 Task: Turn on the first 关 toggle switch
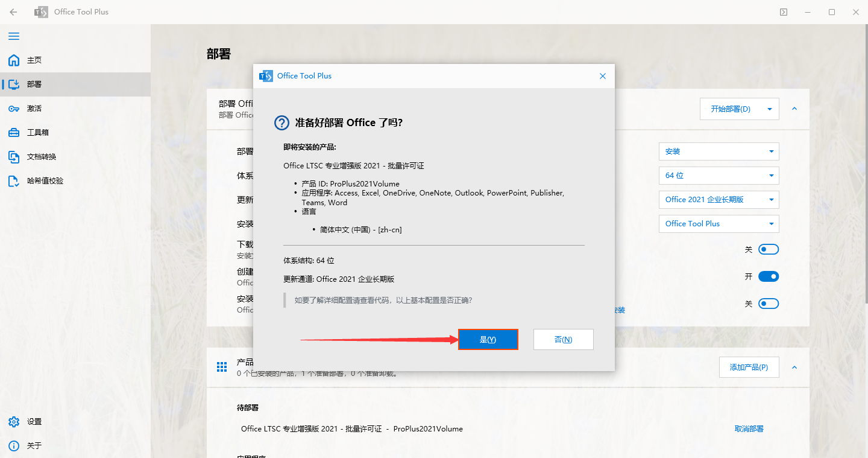click(x=769, y=249)
